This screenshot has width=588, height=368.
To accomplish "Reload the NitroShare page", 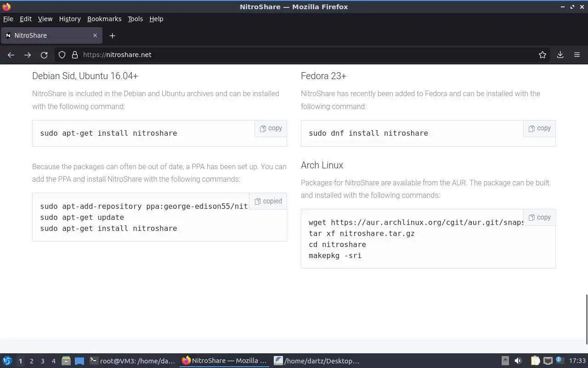I will pos(44,55).
